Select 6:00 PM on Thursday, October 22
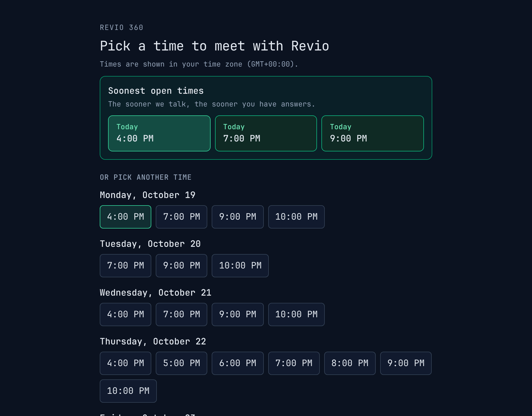 pyautogui.click(x=237, y=363)
